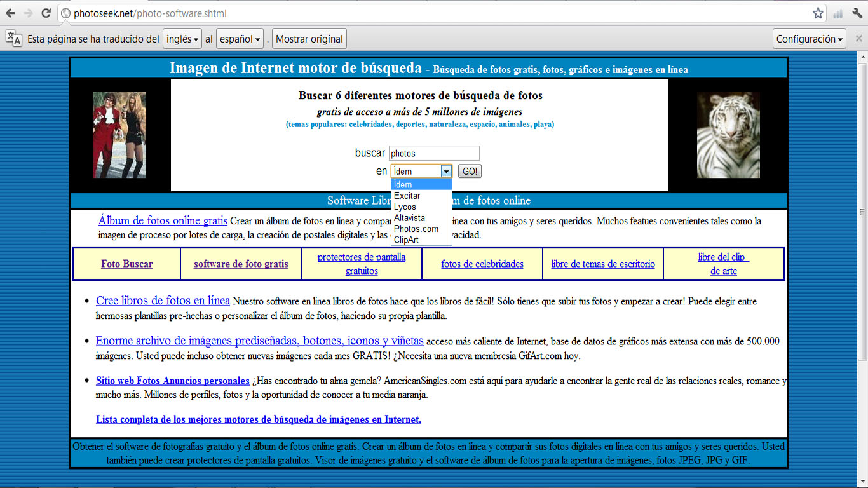Open the Configuración dropdown
Viewport: 868px width, 488px height.
810,39
